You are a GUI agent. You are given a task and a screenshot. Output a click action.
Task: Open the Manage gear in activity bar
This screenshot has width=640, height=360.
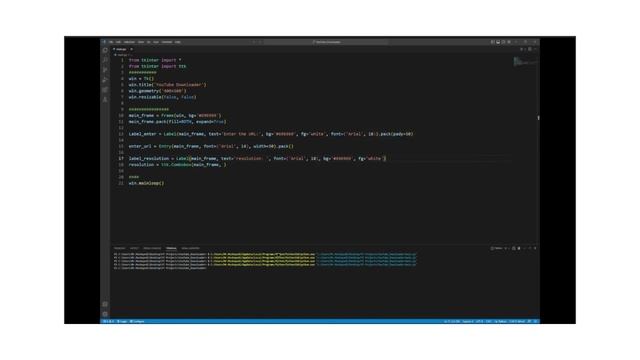(105, 314)
